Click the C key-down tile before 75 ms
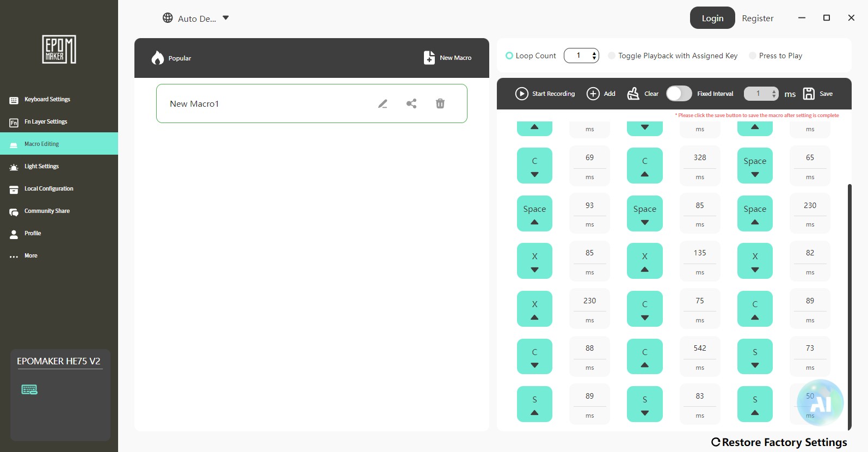The width and height of the screenshot is (868, 452). point(645,309)
